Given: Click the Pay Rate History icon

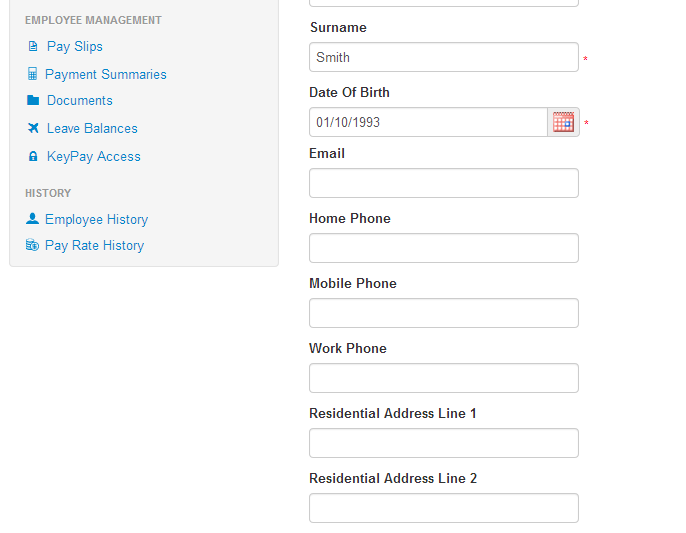Looking at the screenshot, I should tap(33, 246).
